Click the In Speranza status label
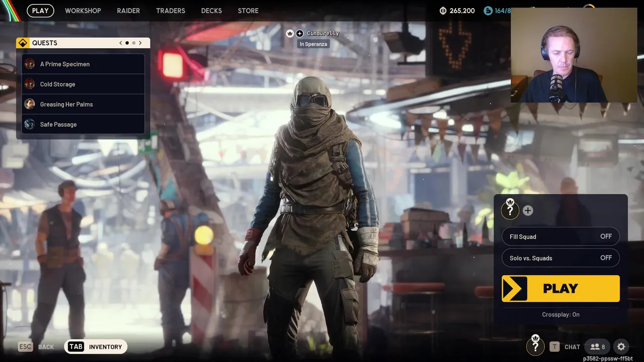Image resolution: width=644 pixels, height=362 pixels. point(313,44)
